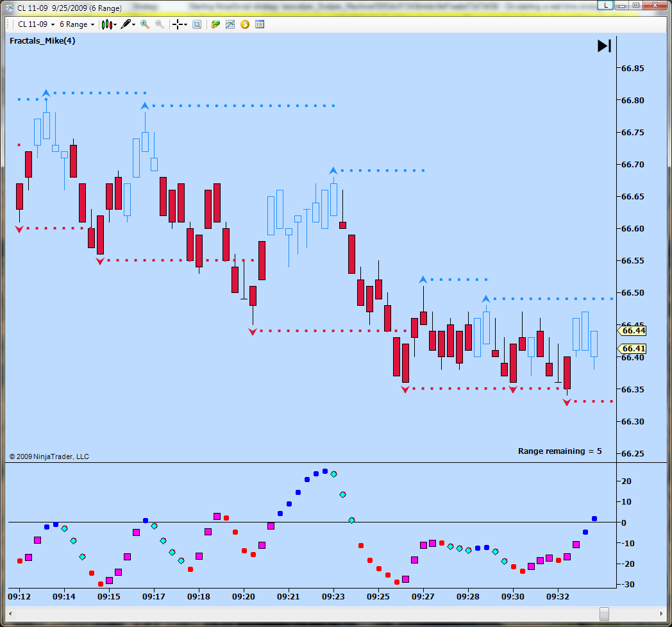Minimize the chart window
This screenshot has width=672, height=627.
622,6
